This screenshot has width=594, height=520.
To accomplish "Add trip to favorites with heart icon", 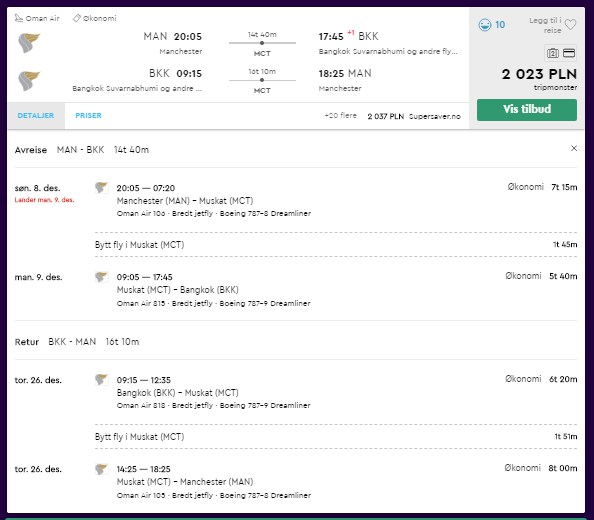I will 570,25.
